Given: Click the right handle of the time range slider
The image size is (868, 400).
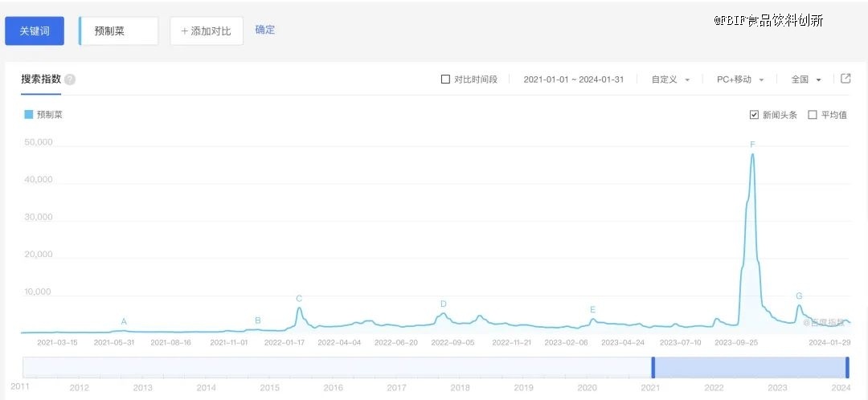Looking at the screenshot, I should click(x=848, y=368).
